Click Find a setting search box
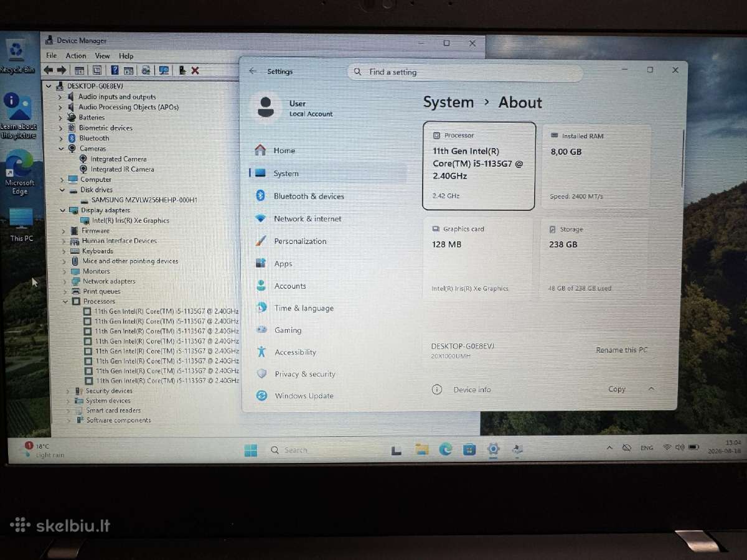The height and width of the screenshot is (560, 747). [x=465, y=72]
